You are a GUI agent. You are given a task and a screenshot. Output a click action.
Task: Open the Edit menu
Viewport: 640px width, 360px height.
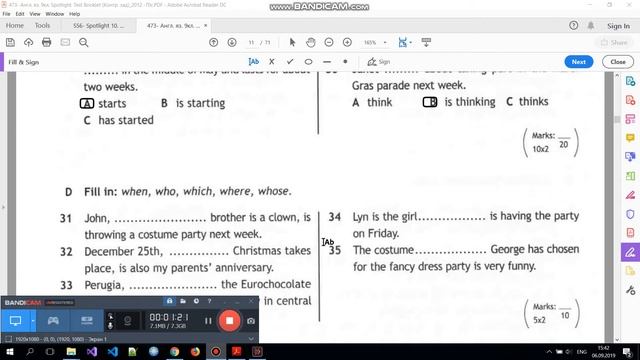[x=20, y=13]
